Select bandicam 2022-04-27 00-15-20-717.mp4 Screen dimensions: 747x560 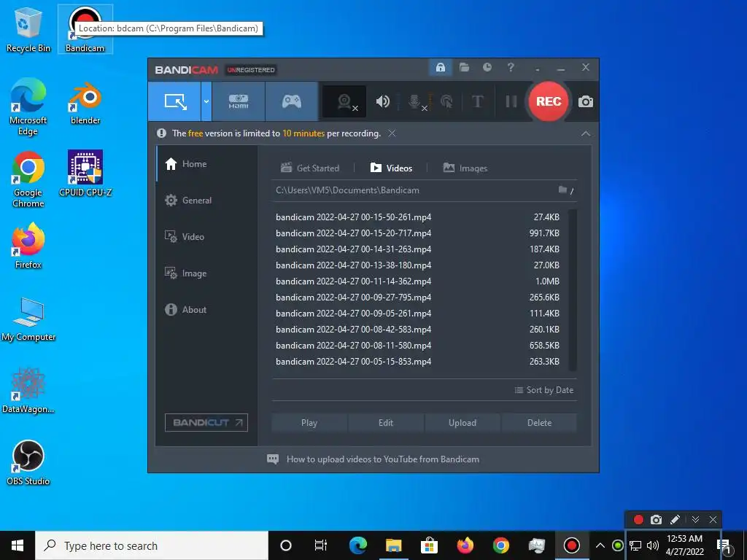click(x=418, y=233)
